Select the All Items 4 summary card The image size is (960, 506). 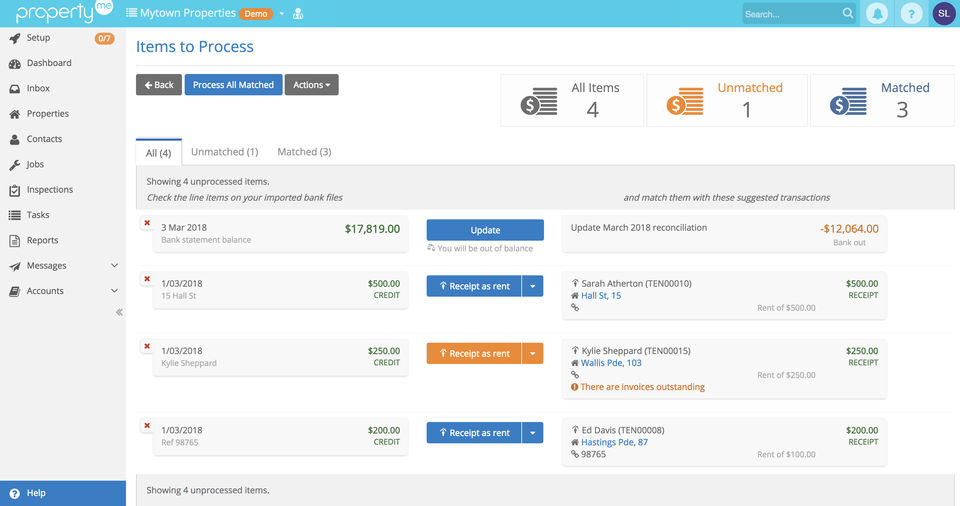[572, 100]
